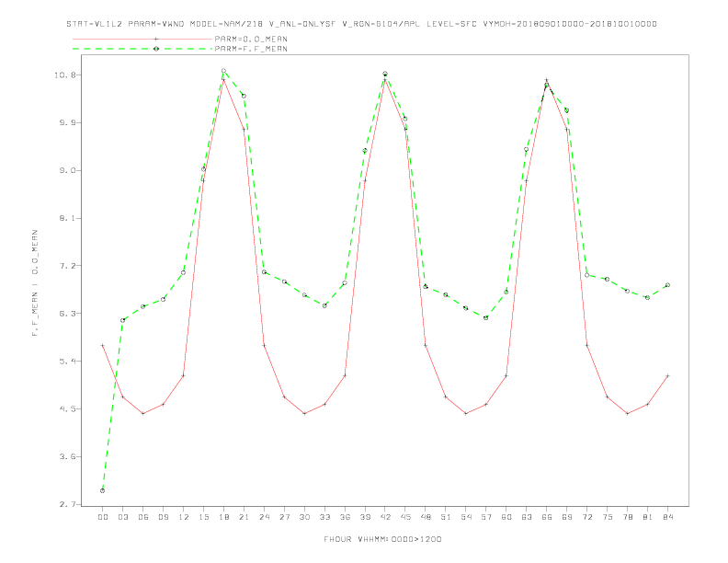Click x-axis tick label 30
The width and height of the screenshot is (728, 563).
pyautogui.click(x=304, y=517)
